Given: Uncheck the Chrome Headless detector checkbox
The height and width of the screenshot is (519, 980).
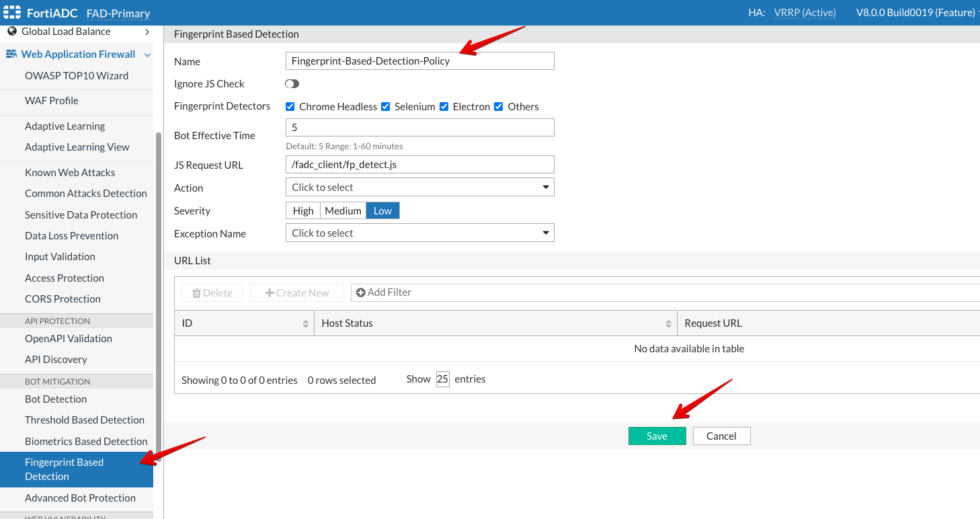Looking at the screenshot, I should pyautogui.click(x=290, y=107).
